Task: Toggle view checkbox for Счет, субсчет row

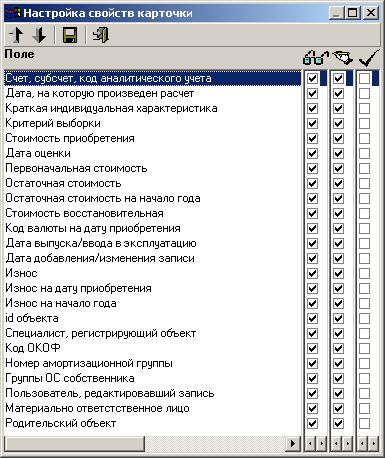Action: point(312,79)
